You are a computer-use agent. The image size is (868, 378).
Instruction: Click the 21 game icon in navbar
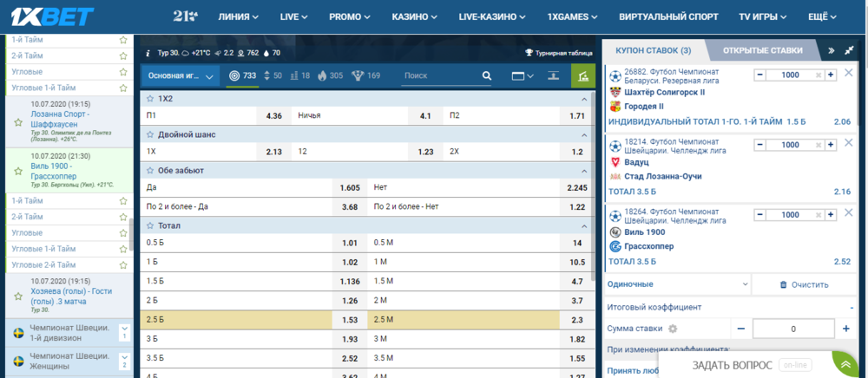coord(185,16)
